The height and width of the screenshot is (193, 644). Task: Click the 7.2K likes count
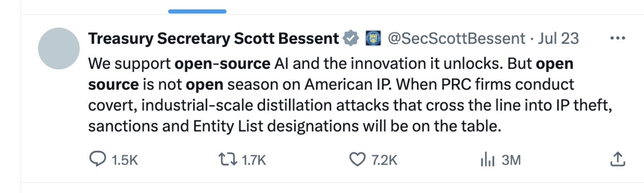pyautogui.click(x=385, y=160)
